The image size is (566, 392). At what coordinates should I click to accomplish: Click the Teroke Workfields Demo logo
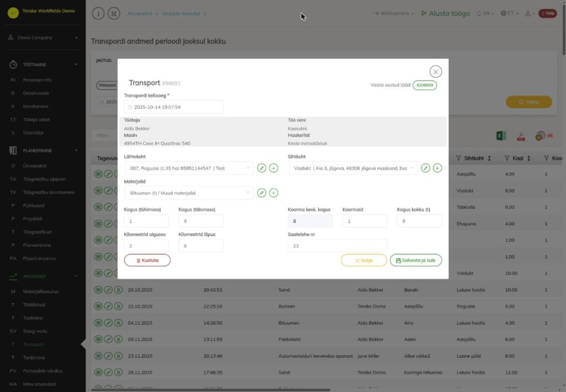(x=13, y=13)
